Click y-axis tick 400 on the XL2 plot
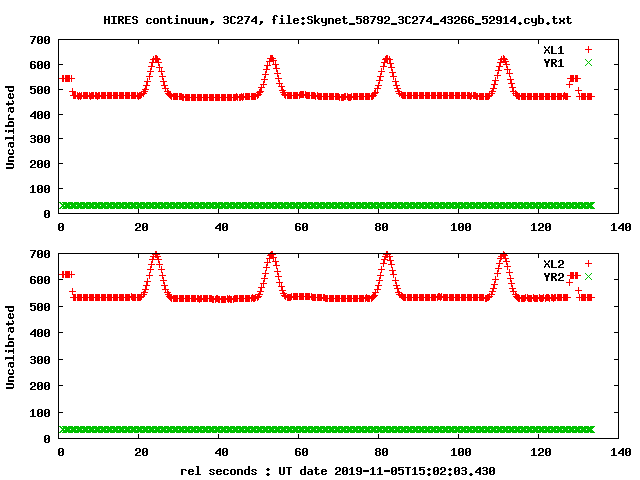Screen dimensions: 640x480 click(x=40, y=333)
